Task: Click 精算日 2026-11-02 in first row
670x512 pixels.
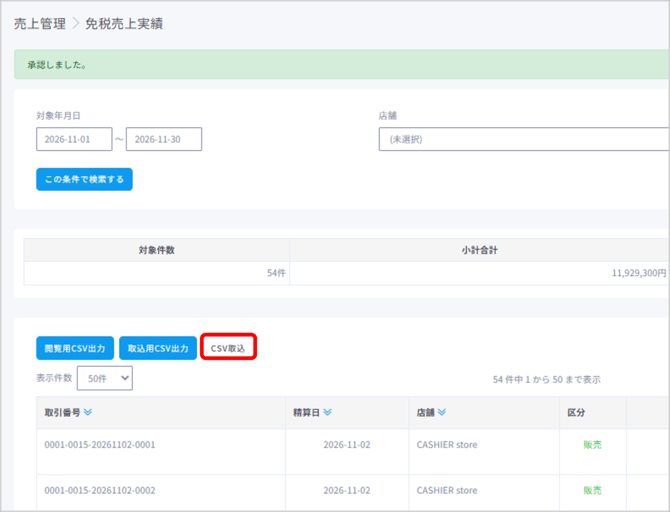Action: coord(347,445)
